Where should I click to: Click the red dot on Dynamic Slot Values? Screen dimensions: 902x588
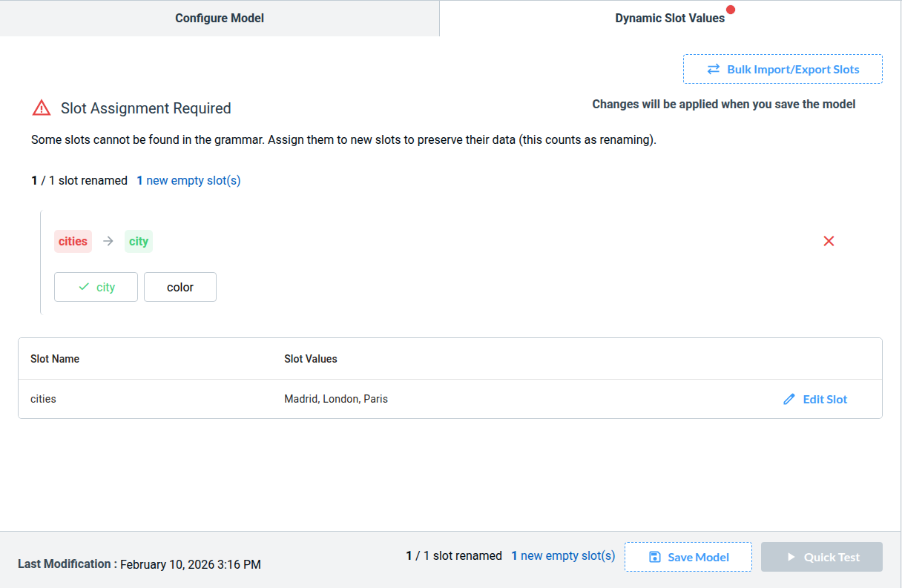pos(731,10)
